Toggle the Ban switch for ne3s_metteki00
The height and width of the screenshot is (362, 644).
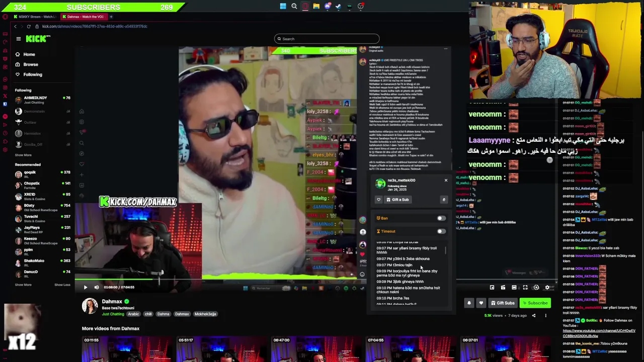(x=441, y=218)
